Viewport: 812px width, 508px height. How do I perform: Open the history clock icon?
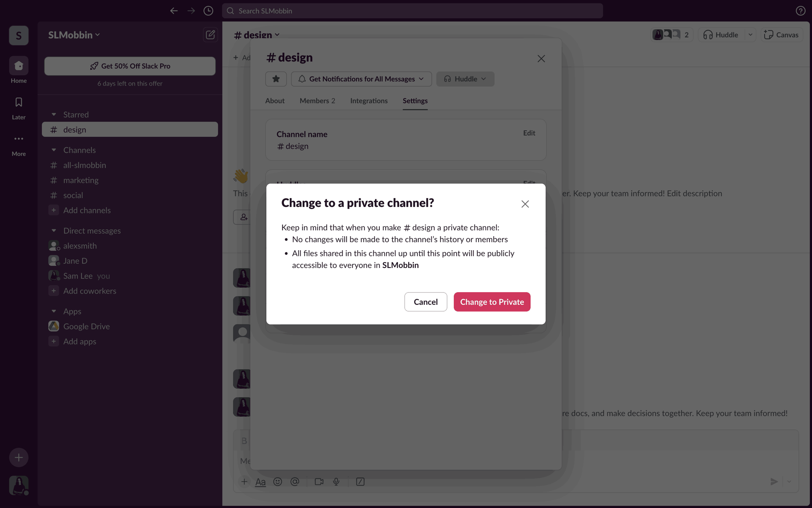click(208, 11)
